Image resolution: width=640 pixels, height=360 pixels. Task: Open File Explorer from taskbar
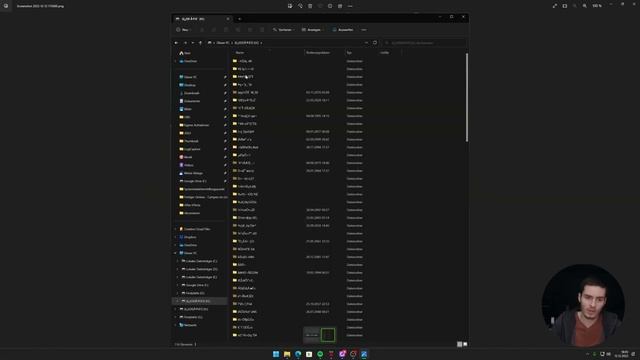287,354
